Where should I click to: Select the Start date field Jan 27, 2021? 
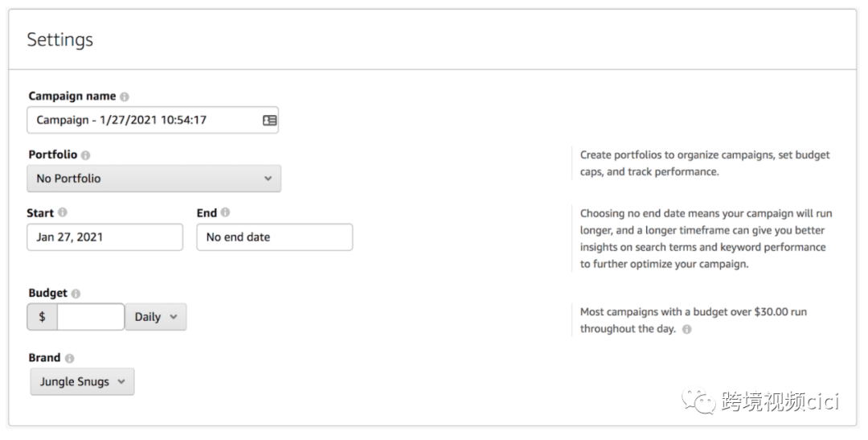pyautogui.click(x=104, y=237)
